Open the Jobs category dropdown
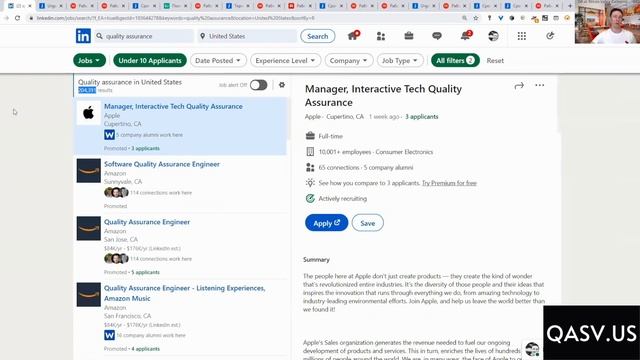Screen dimensions: 640x360 coord(89,60)
